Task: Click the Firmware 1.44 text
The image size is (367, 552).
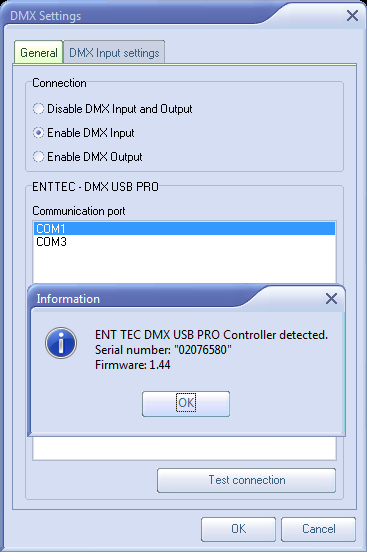Action: point(132,365)
